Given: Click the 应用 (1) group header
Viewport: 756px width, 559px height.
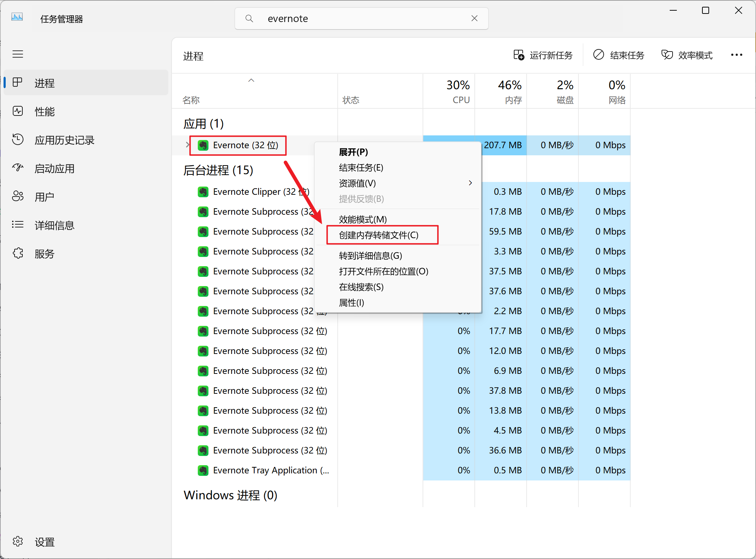Looking at the screenshot, I should tap(203, 124).
